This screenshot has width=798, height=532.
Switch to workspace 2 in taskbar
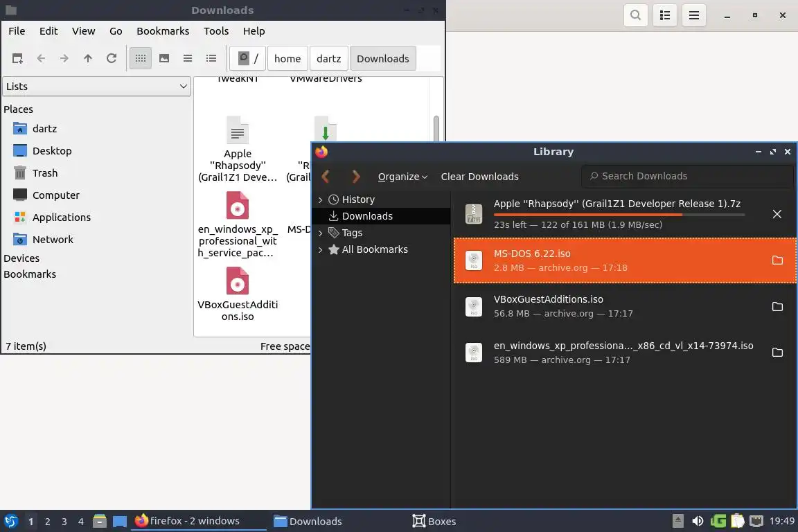pyautogui.click(x=47, y=522)
